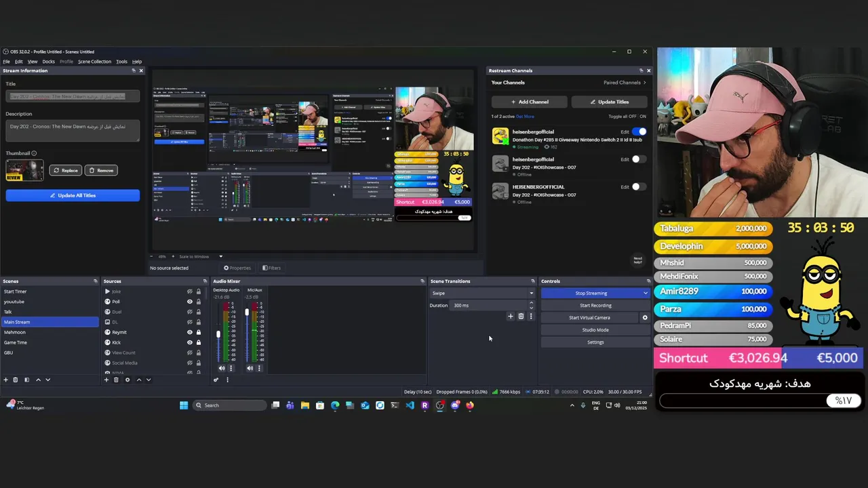Click the Add Channel button
The image size is (868, 488).
coord(529,102)
